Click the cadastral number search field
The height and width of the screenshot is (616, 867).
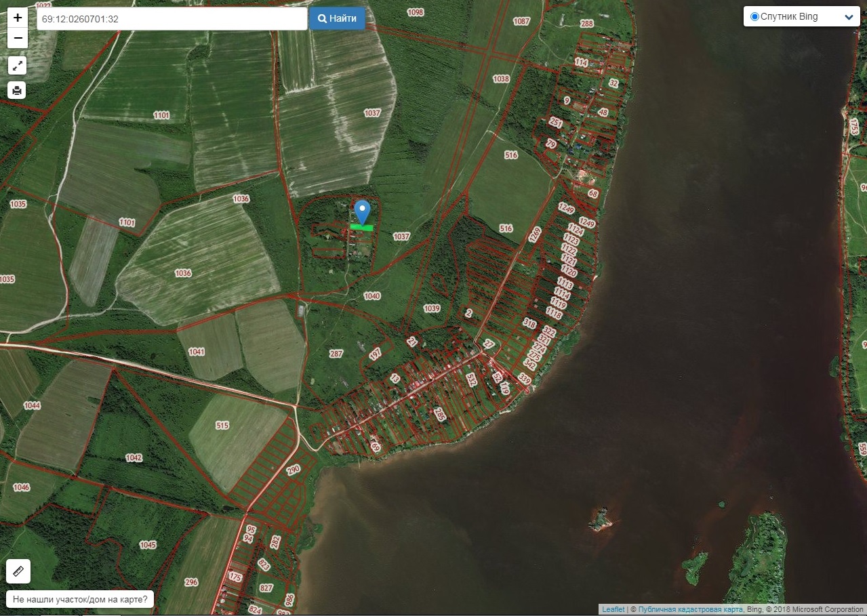[x=172, y=19]
